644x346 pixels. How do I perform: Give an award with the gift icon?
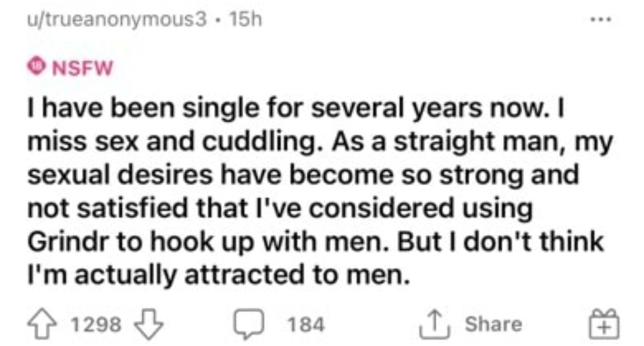point(603,325)
